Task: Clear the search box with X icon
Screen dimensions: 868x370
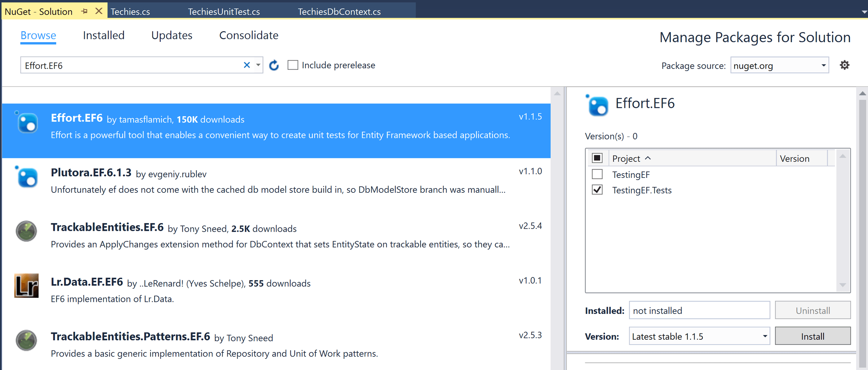Action: click(247, 65)
